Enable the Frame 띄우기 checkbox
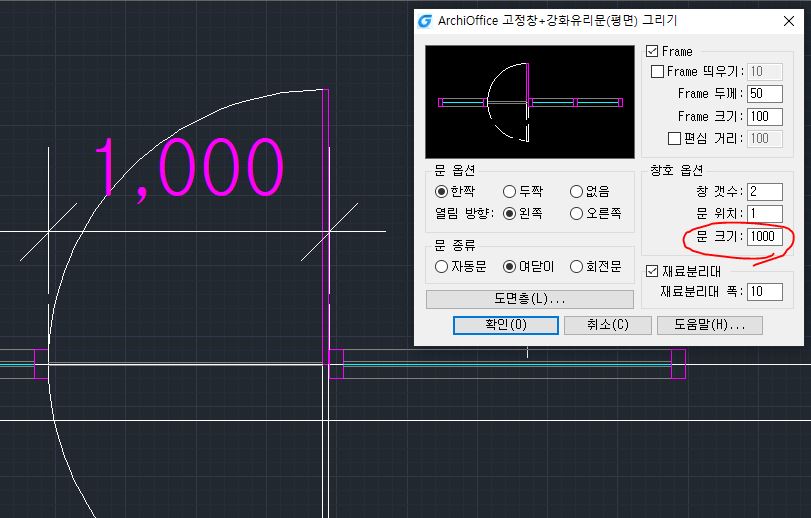The image size is (811, 518). click(658, 71)
